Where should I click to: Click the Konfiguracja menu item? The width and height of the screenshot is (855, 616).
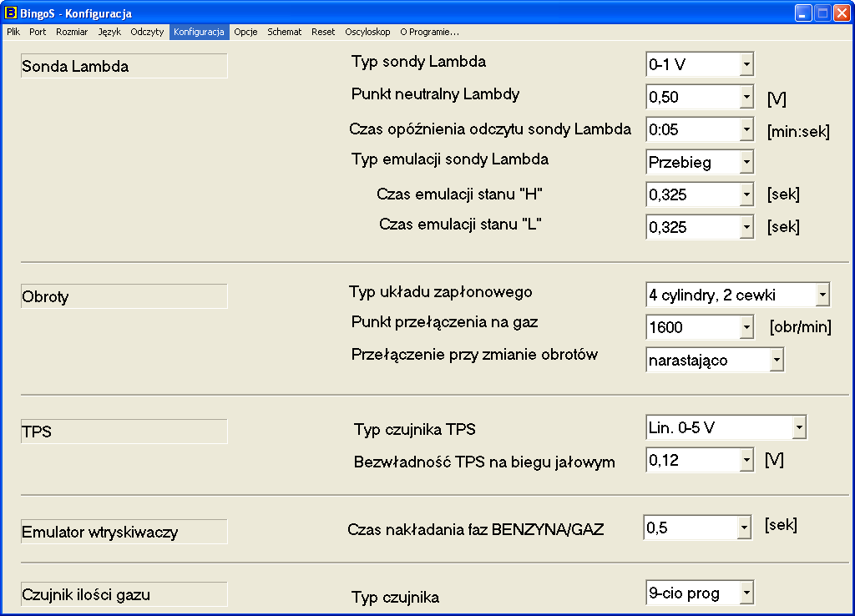tap(199, 32)
